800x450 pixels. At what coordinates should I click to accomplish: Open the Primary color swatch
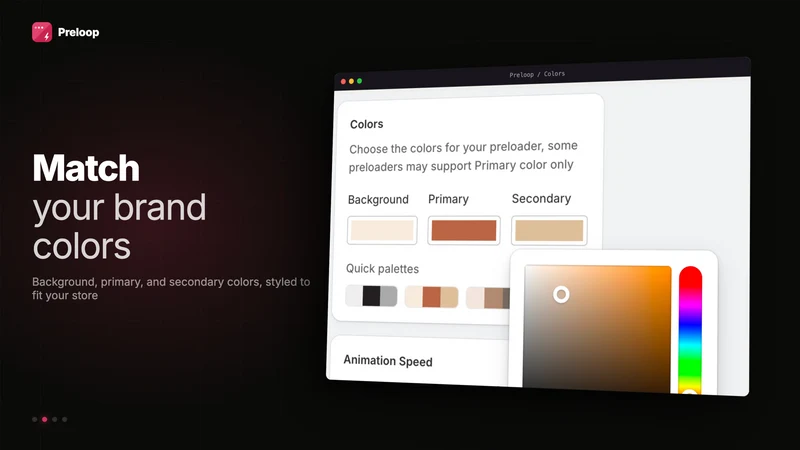(464, 231)
